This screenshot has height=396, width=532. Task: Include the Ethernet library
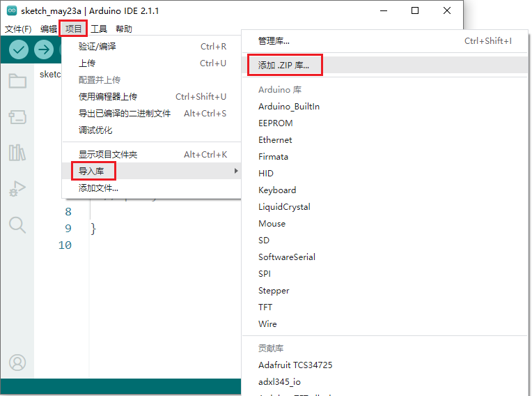(385, 140)
